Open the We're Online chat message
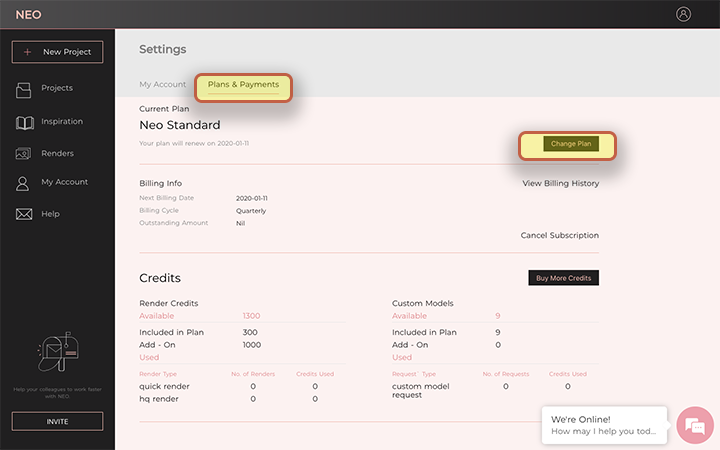Viewport: 720px width, 450px height. click(604, 425)
